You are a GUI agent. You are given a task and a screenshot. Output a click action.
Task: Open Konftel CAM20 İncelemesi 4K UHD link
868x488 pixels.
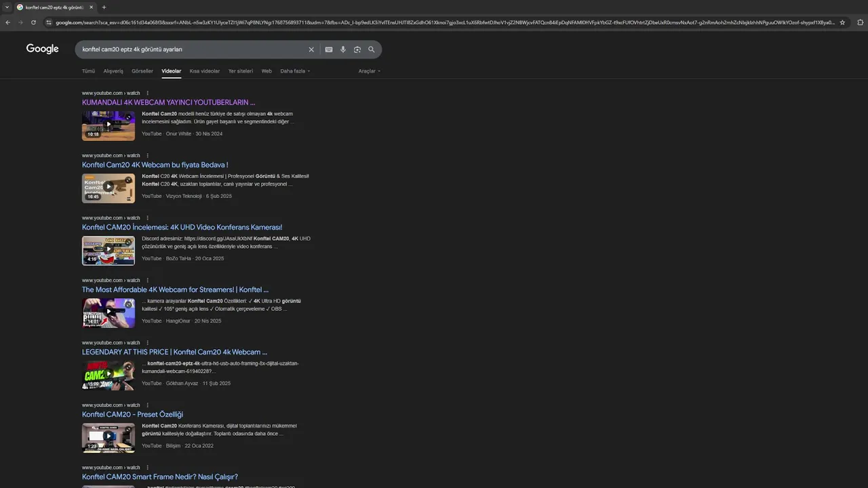pyautogui.click(x=182, y=227)
